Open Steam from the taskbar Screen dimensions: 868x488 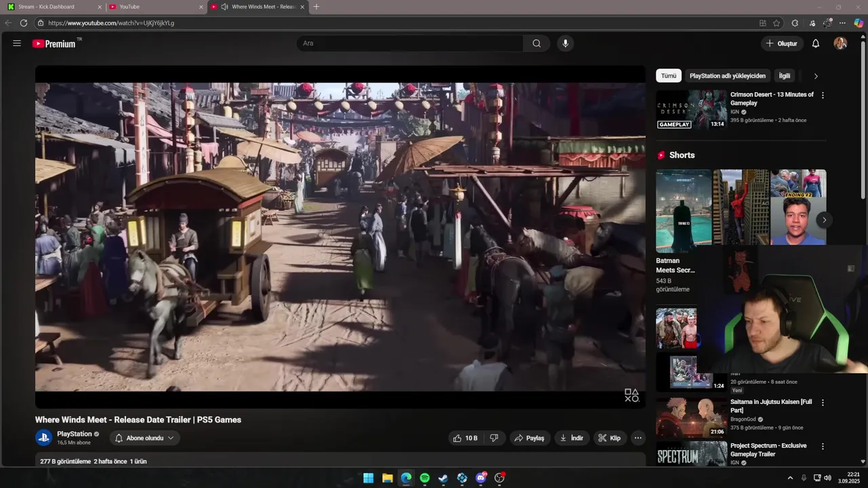[x=443, y=478]
